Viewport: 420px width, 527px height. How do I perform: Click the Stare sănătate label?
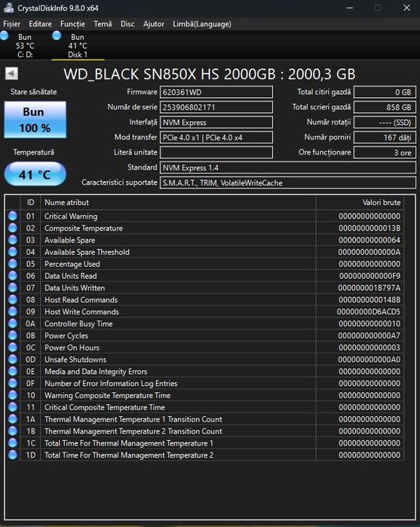tap(34, 92)
